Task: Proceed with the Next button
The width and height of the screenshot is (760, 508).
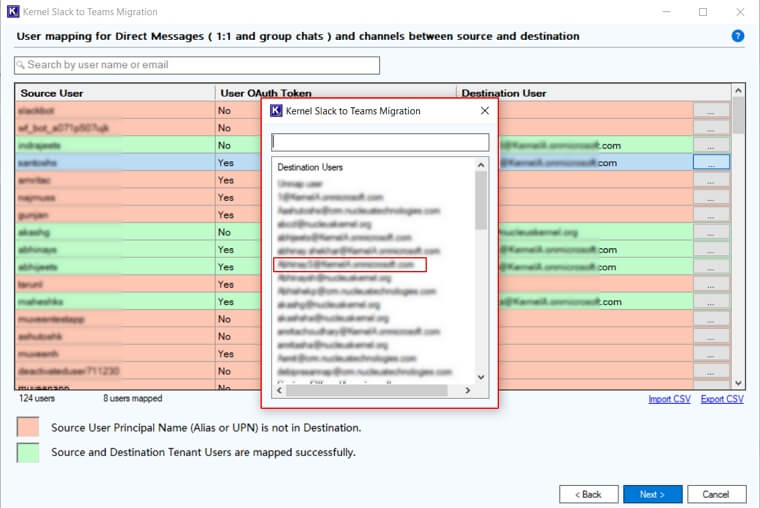Action: tap(652, 494)
